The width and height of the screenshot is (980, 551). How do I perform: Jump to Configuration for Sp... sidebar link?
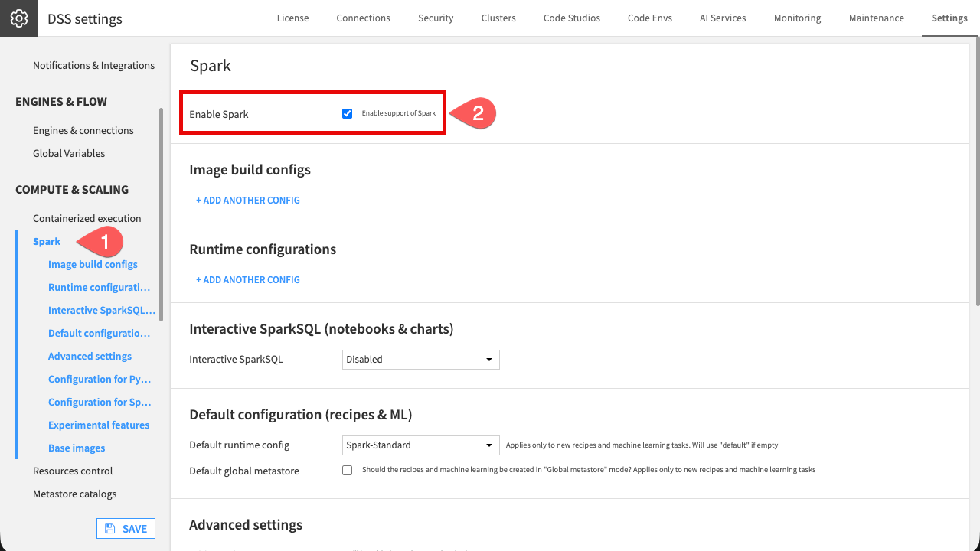tap(100, 402)
